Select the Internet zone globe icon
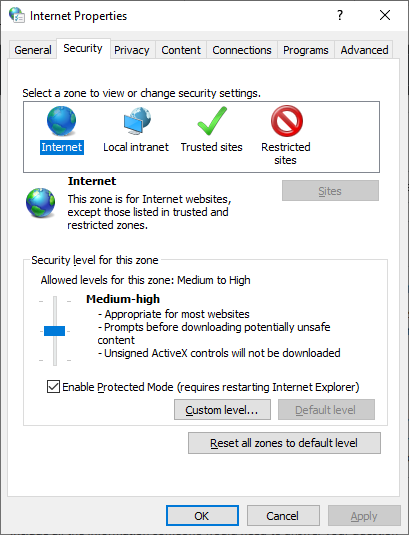This screenshot has height=535, width=409. tap(61, 121)
